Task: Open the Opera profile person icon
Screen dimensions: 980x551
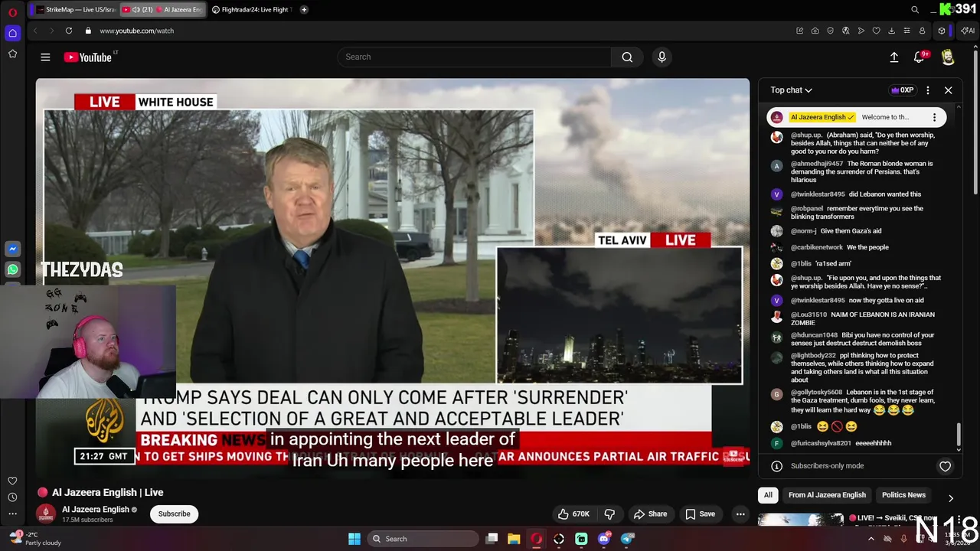Action: pos(922,31)
